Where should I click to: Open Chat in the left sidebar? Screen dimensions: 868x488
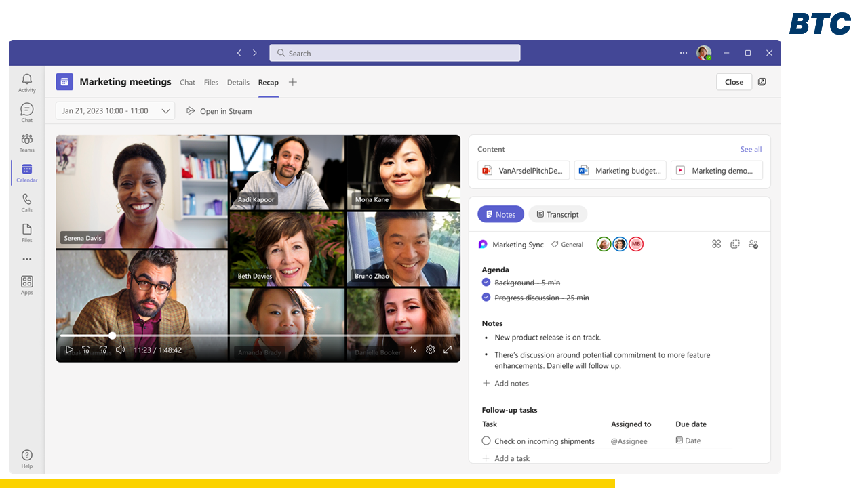coord(27,113)
